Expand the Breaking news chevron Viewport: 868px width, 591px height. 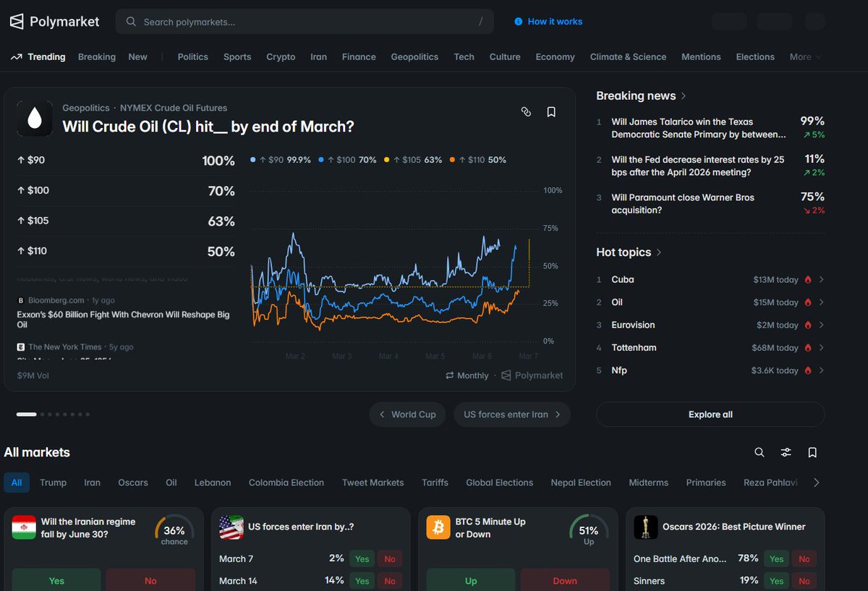[x=684, y=96]
